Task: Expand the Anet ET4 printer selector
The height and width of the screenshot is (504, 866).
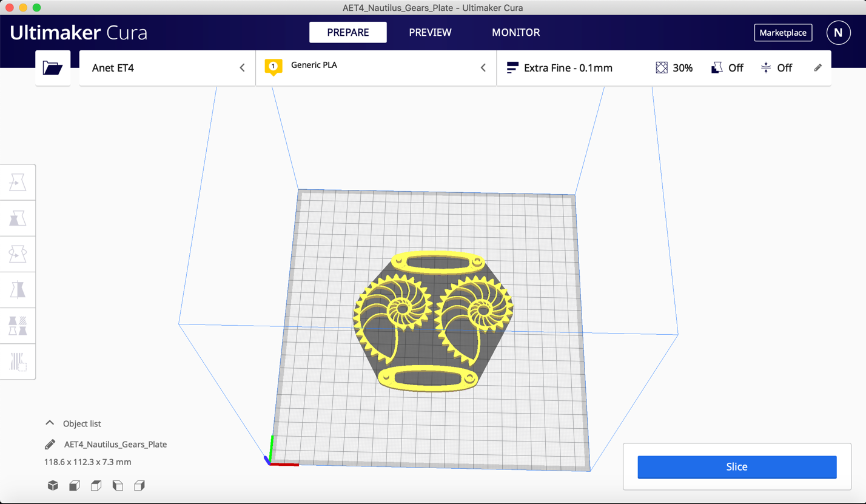Action: pyautogui.click(x=167, y=68)
